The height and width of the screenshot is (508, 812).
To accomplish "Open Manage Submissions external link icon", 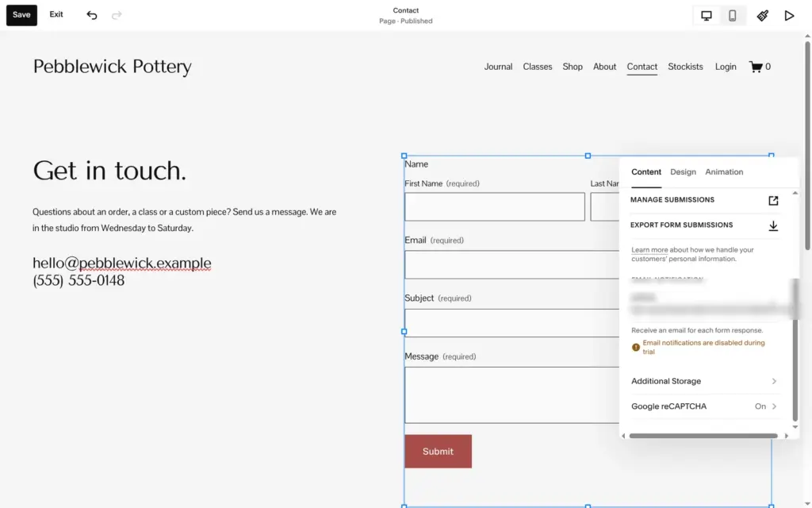I will pos(773,201).
